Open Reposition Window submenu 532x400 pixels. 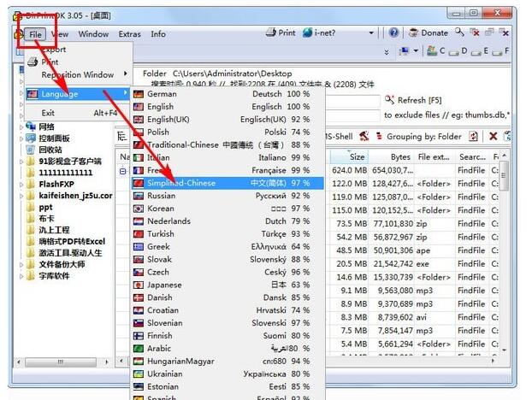(x=78, y=74)
